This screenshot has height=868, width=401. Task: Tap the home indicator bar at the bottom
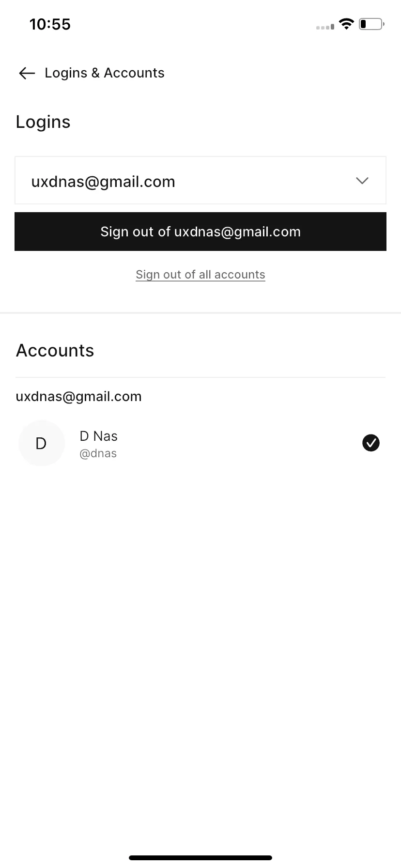pyautogui.click(x=200, y=858)
